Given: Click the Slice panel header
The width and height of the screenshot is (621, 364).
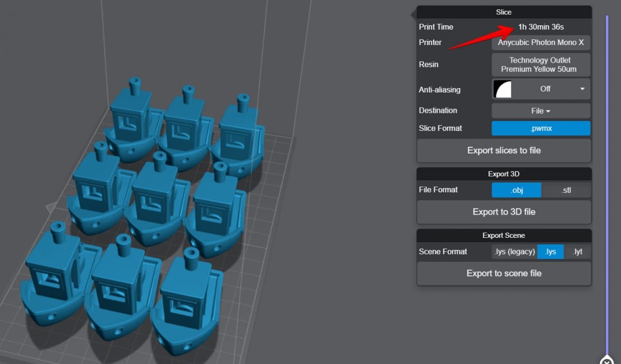Looking at the screenshot, I should tap(504, 12).
